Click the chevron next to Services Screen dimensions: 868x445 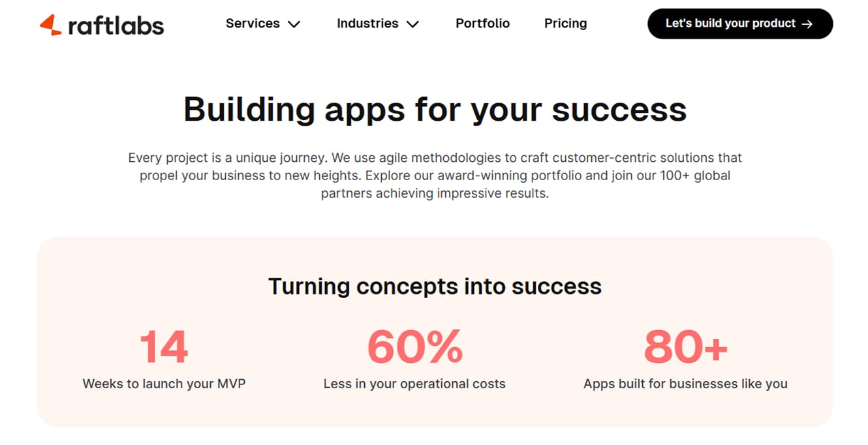294,24
